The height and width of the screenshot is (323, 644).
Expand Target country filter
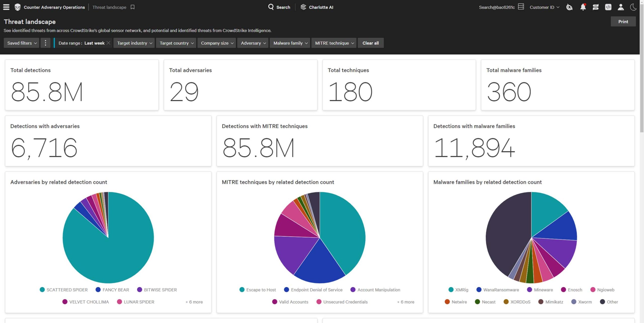[176, 43]
